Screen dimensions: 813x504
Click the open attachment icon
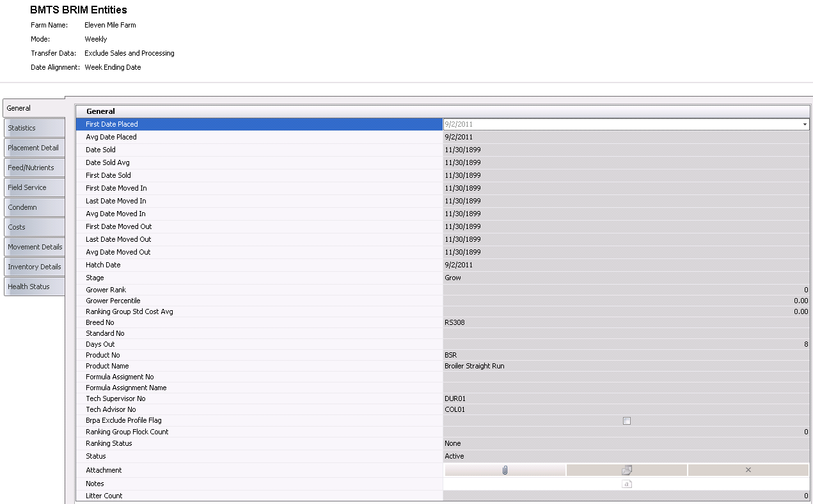click(x=627, y=470)
